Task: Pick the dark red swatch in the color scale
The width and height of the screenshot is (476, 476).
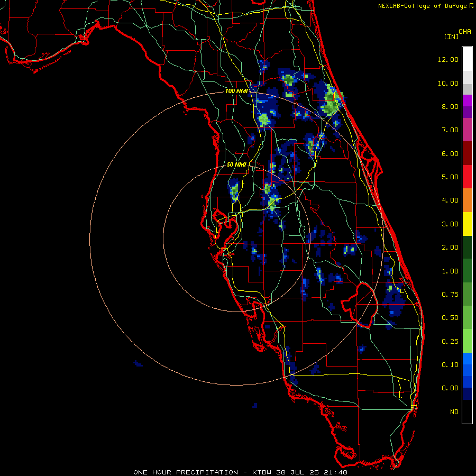Action: (x=467, y=153)
